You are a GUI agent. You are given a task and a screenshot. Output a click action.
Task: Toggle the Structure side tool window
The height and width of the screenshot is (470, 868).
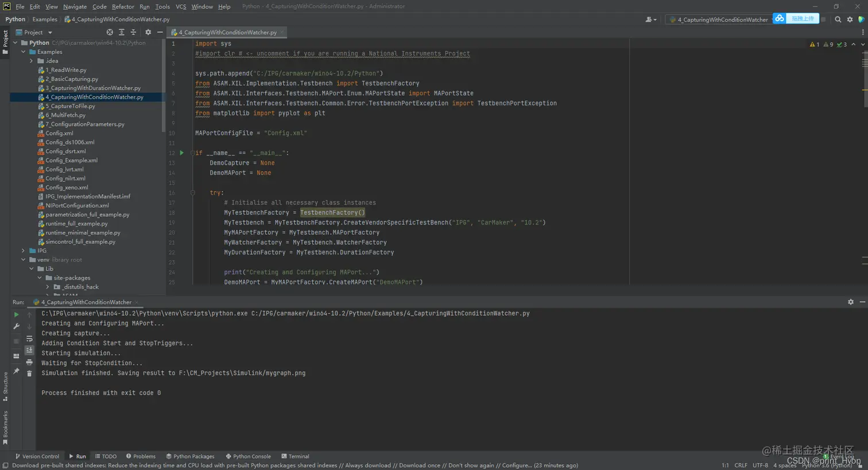pyautogui.click(x=5, y=386)
